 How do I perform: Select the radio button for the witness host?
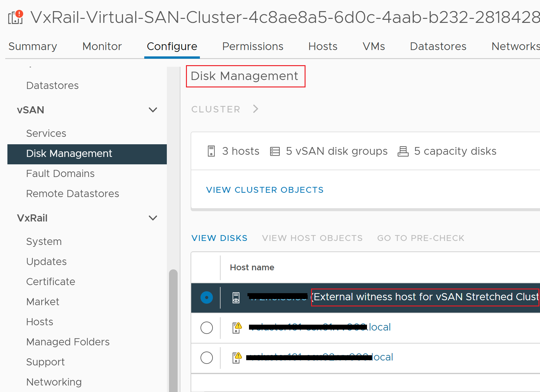pos(207,297)
